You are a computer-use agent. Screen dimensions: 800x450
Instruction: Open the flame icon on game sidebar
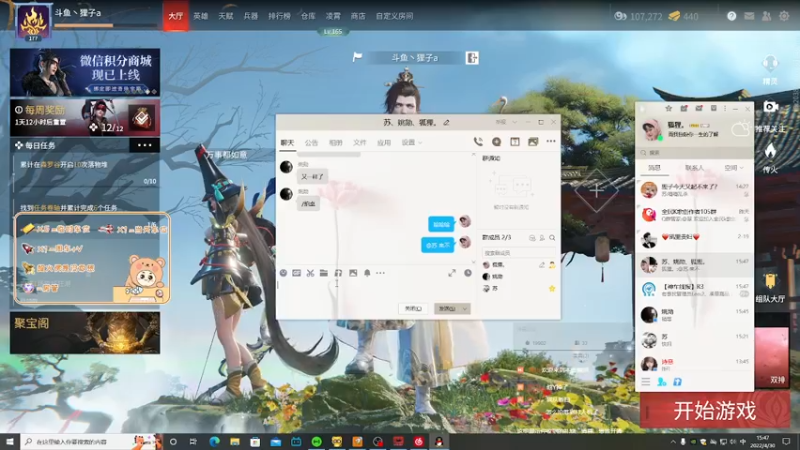[770, 151]
